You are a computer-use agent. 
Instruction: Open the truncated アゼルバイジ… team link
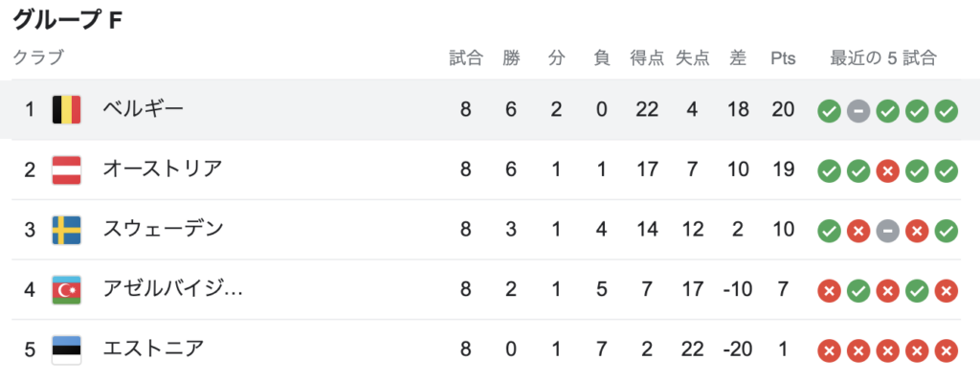(172, 290)
